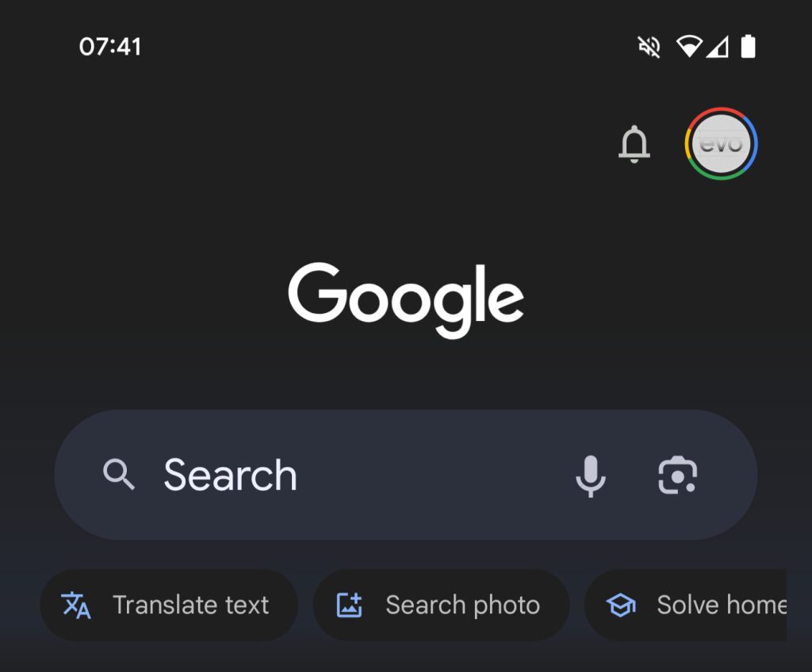Image resolution: width=812 pixels, height=672 pixels.
Task: Click the Search placeholder text
Action: 230,475
